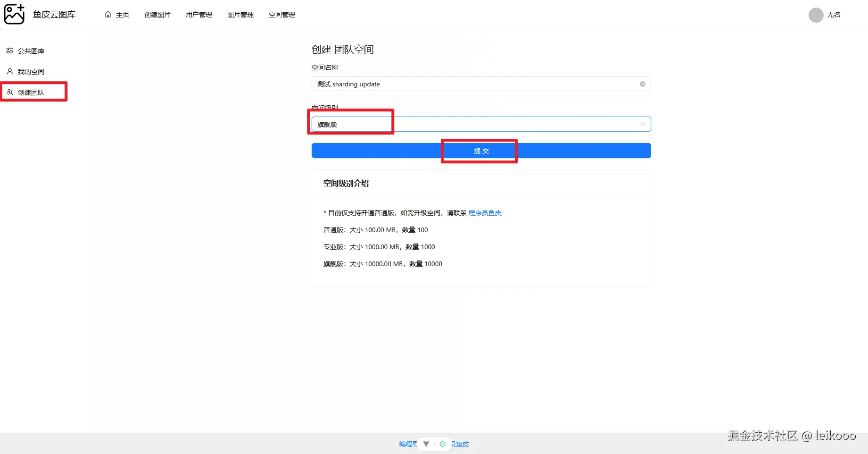This screenshot has width=868, height=454.
Task: Click the 普通版 size and quantity line
Action: (x=376, y=230)
